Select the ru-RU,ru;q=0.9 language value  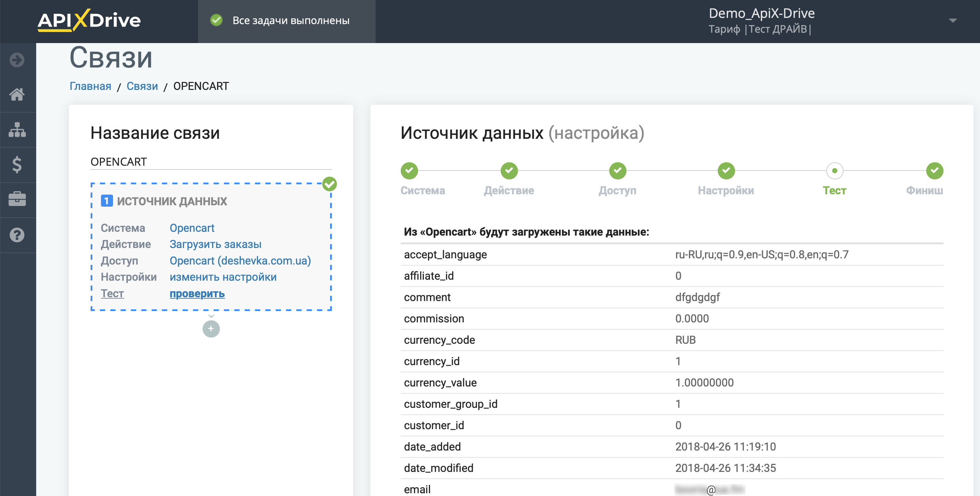[x=762, y=255]
